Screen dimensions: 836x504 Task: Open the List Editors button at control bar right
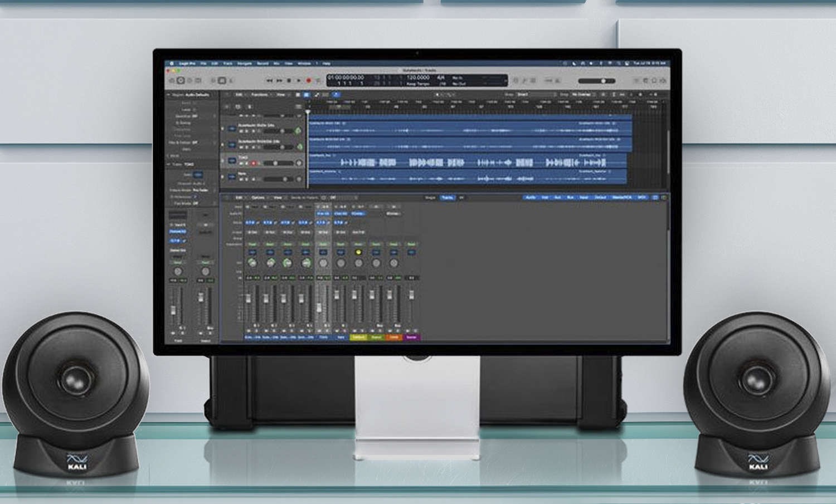tap(636, 81)
